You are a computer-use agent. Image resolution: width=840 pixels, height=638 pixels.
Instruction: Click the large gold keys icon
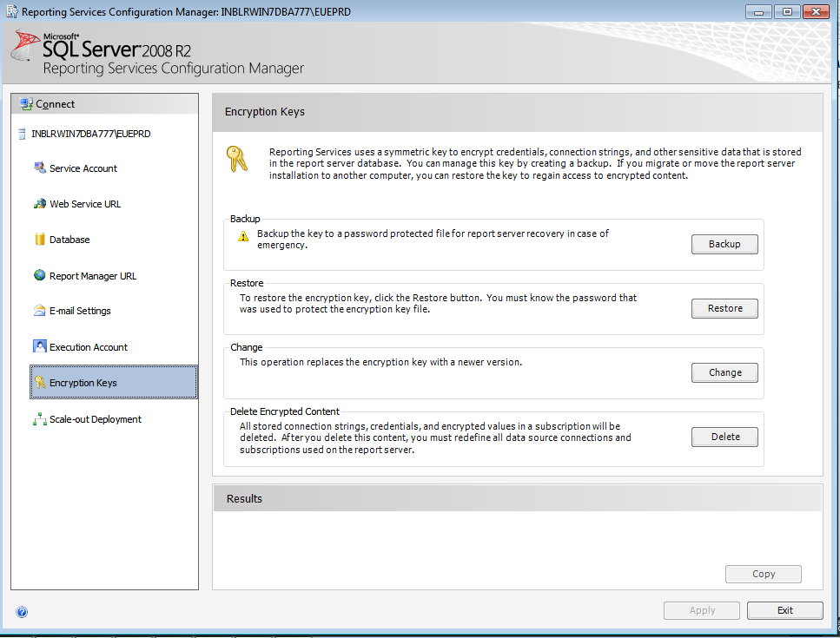[237, 159]
